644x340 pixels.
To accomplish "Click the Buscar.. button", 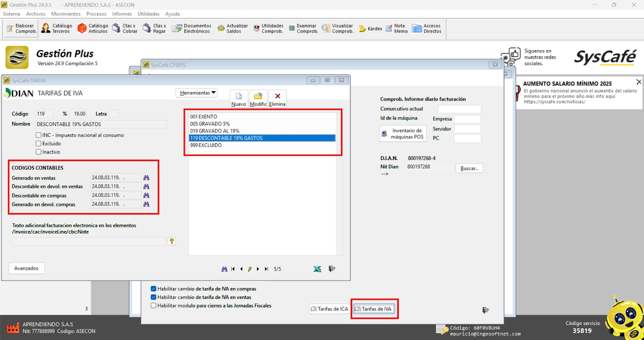I will click(469, 169).
